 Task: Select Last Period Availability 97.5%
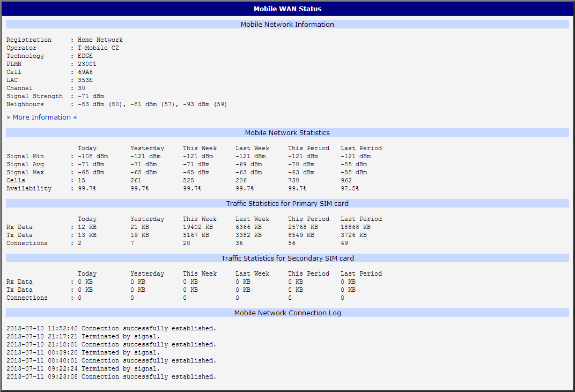point(350,189)
